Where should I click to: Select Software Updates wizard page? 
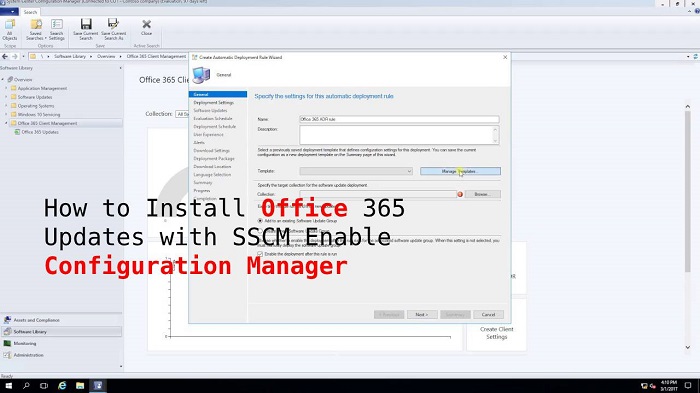click(x=210, y=110)
